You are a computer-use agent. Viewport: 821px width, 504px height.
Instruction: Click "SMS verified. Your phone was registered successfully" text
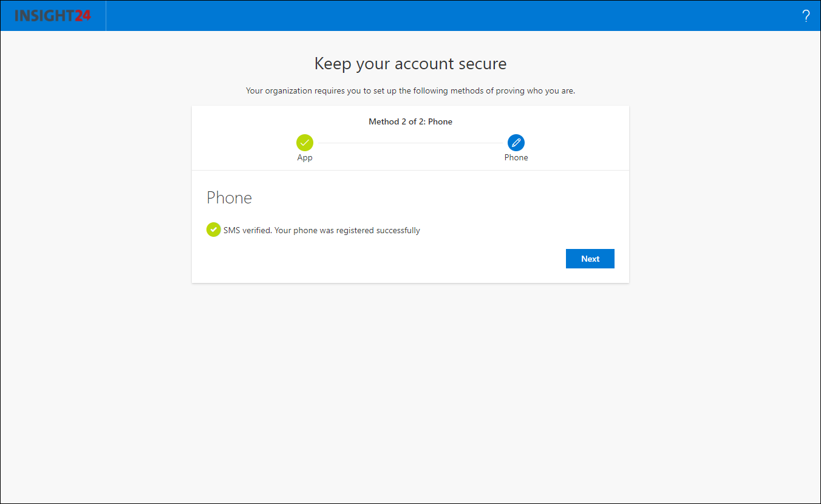pyautogui.click(x=322, y=230)
